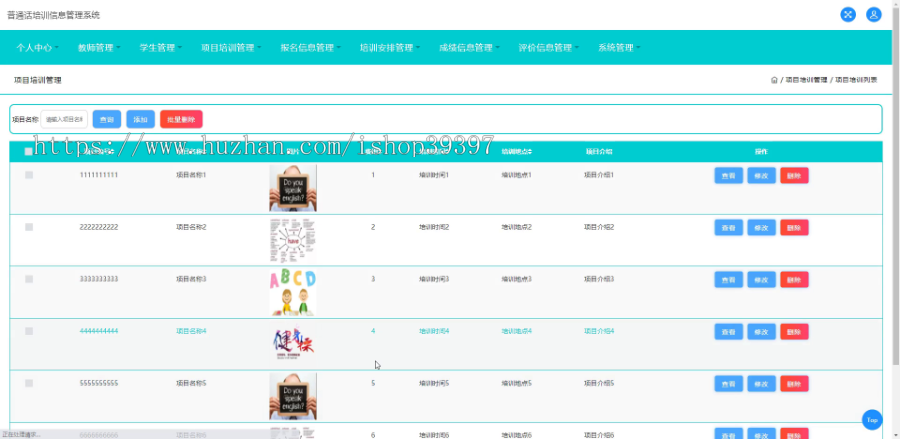The image size is (900, 439).
Task: Check the row 1111111111 checkbox
Action: (x=29, y=175)
